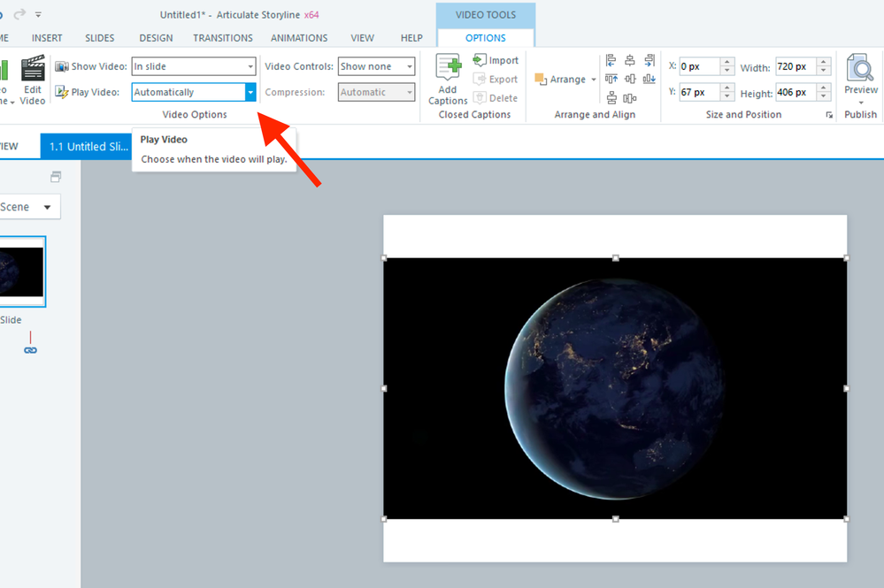Click the X position input field

699,66
